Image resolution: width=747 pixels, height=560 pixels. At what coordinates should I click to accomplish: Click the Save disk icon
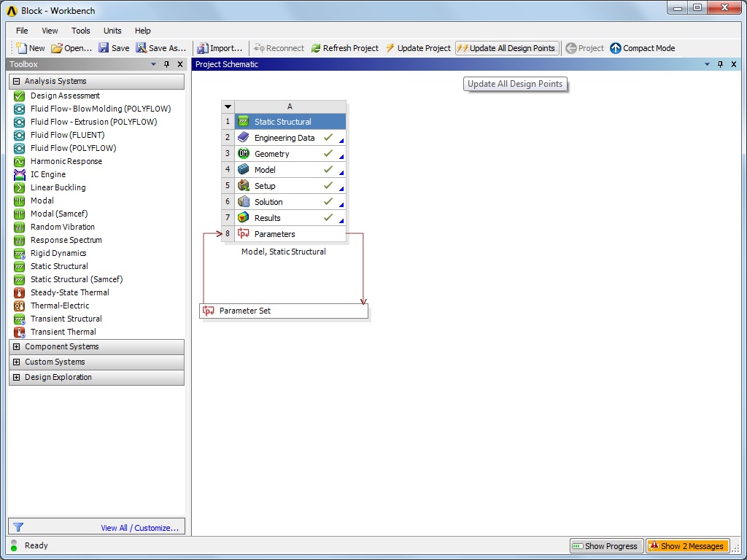point(104,47)
